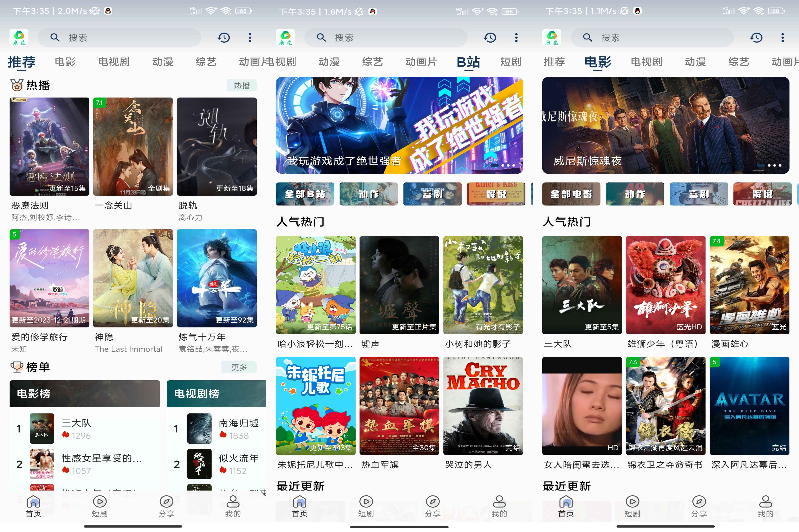Viewport: 799px width, 532px height.
Task: Tap the 米花 app logo on B站 screen
Action: pyautogui.click(x=285, y=38)
